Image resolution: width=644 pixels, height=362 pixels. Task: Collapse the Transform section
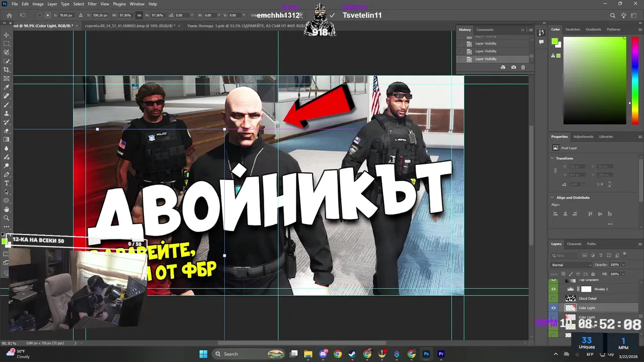[552, 158]
